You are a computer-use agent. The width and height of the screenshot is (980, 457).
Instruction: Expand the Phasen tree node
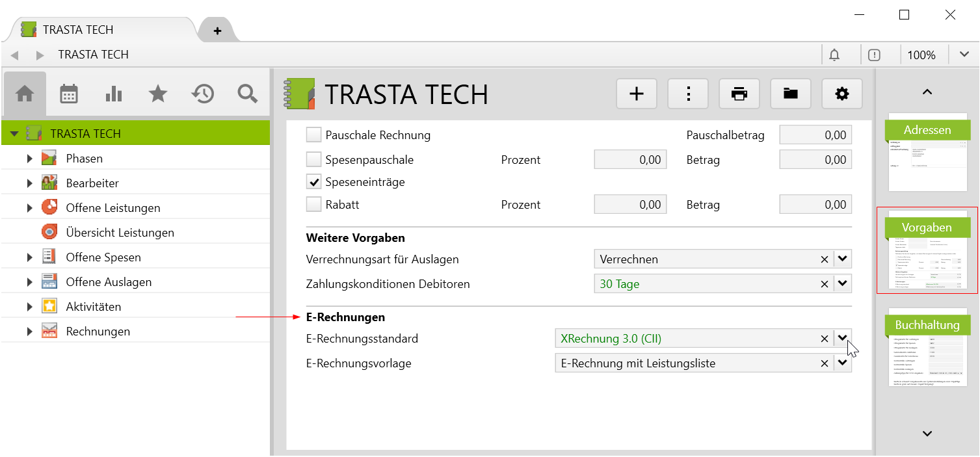coord(29,159)
